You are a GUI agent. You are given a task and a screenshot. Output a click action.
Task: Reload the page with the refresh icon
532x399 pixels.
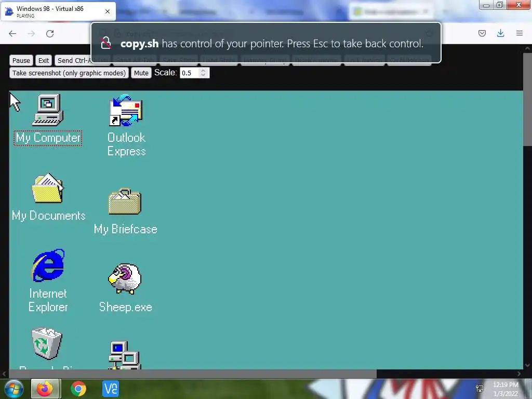(x=50, y=33)
